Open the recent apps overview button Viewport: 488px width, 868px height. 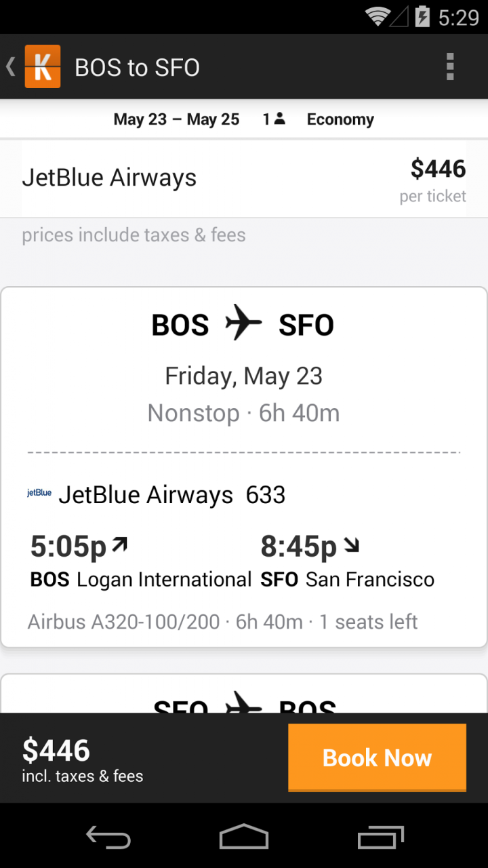(380, 837)
